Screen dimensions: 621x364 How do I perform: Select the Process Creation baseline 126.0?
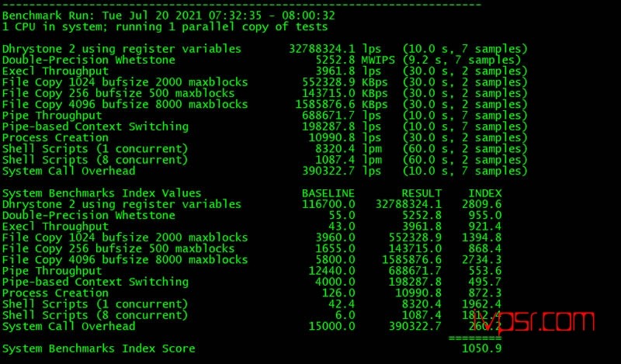click(x=338, y=293)
